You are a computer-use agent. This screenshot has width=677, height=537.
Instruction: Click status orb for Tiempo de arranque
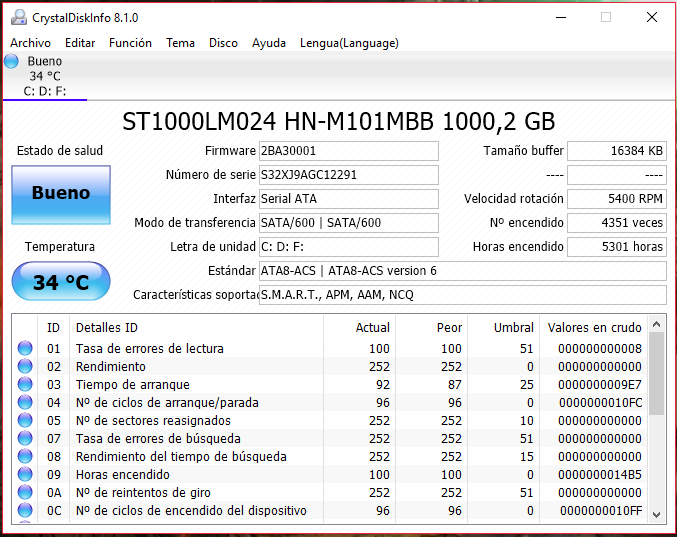click(x=25, y=384)
